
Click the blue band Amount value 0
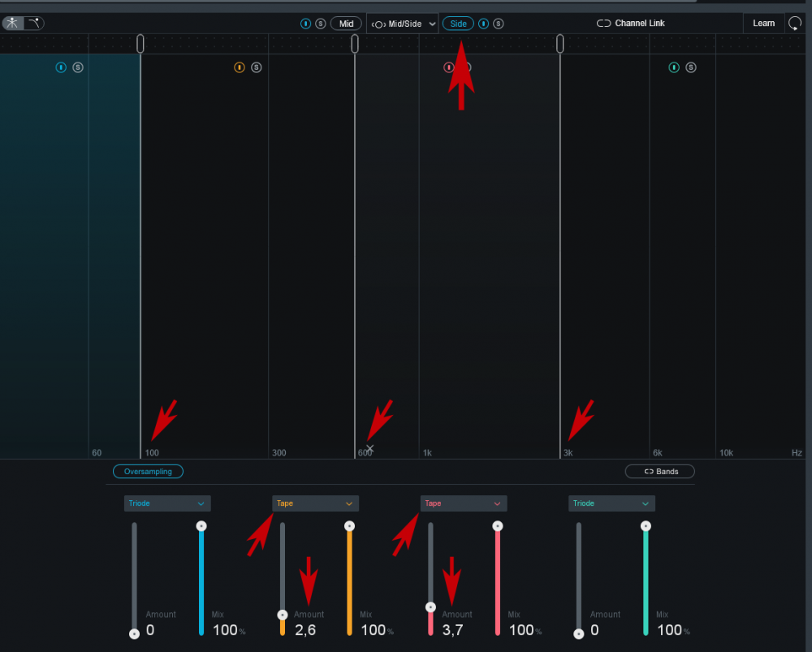coord(150,630)
